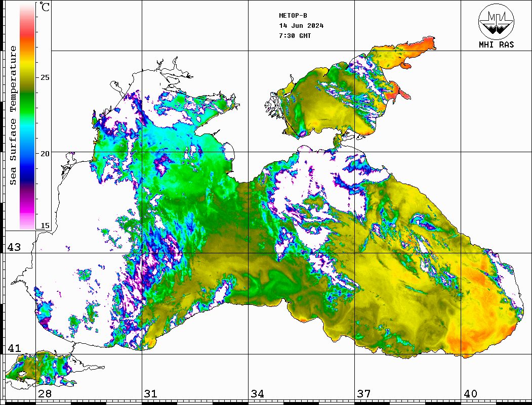This screenshot has width=532, height=405.
Task: Click the longitude label "37"
Action: tap(364, 393)
